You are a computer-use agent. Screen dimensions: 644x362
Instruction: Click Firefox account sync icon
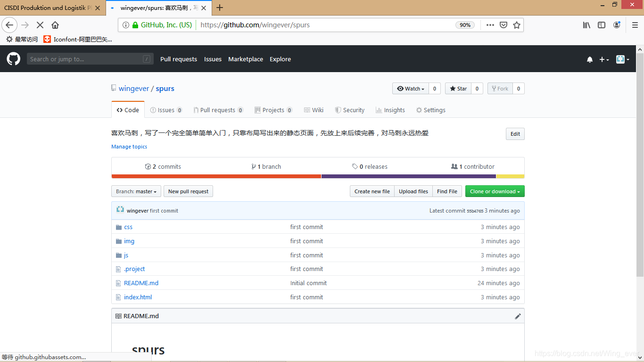pyautogui.click(x=617, y=25)
